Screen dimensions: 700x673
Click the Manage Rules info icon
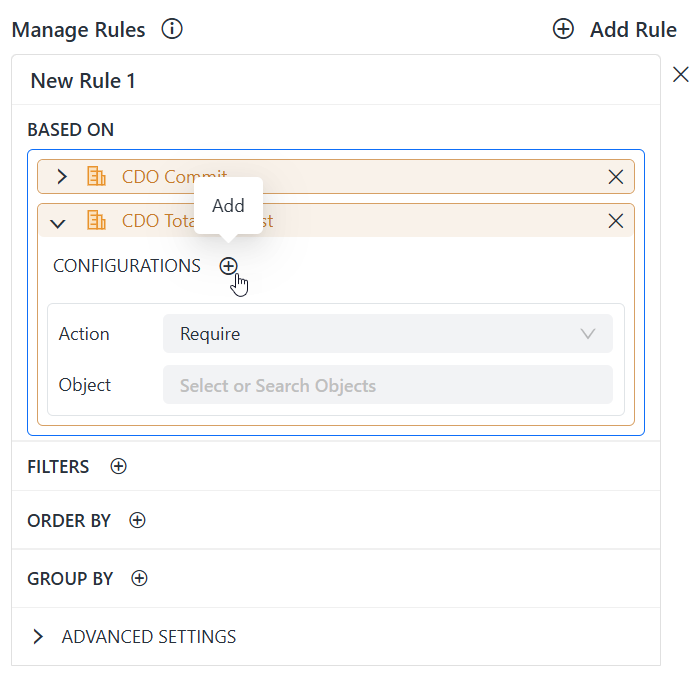pos(172,30)
